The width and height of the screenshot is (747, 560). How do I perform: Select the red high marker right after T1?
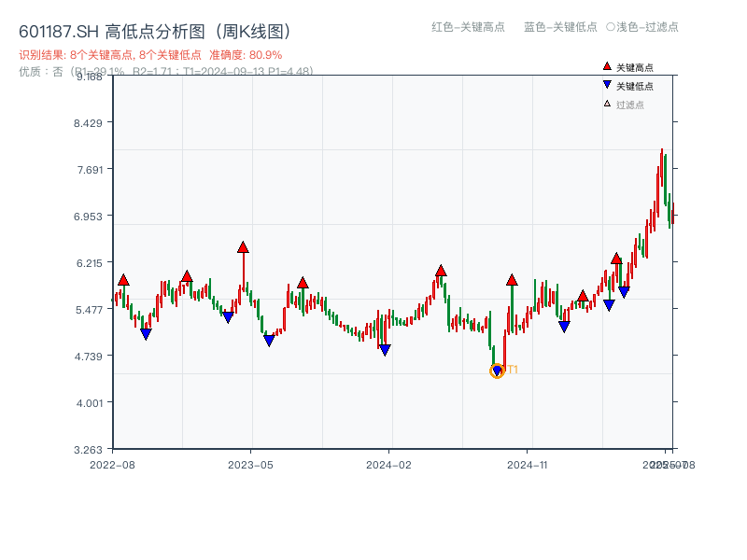[512, 280]
